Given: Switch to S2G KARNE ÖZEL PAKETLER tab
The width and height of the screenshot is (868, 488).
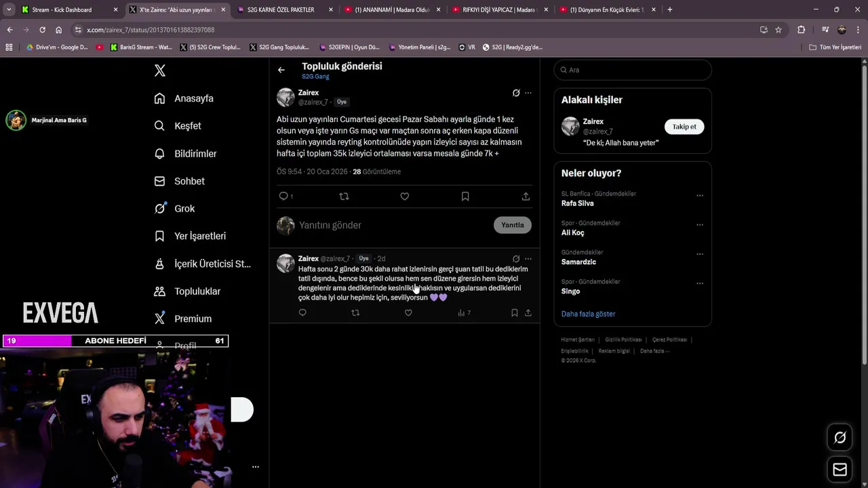Looking at the screenshot, I should 285,9.
